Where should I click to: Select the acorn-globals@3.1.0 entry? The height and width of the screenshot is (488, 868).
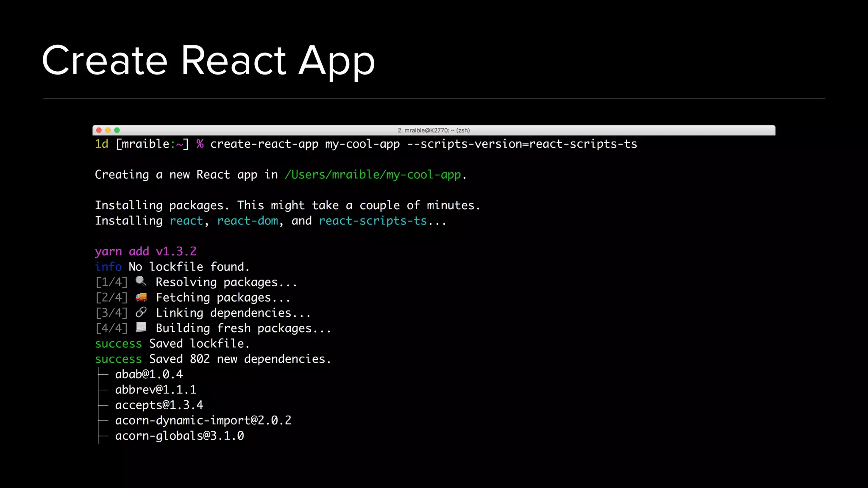click(x=179, y=435)
